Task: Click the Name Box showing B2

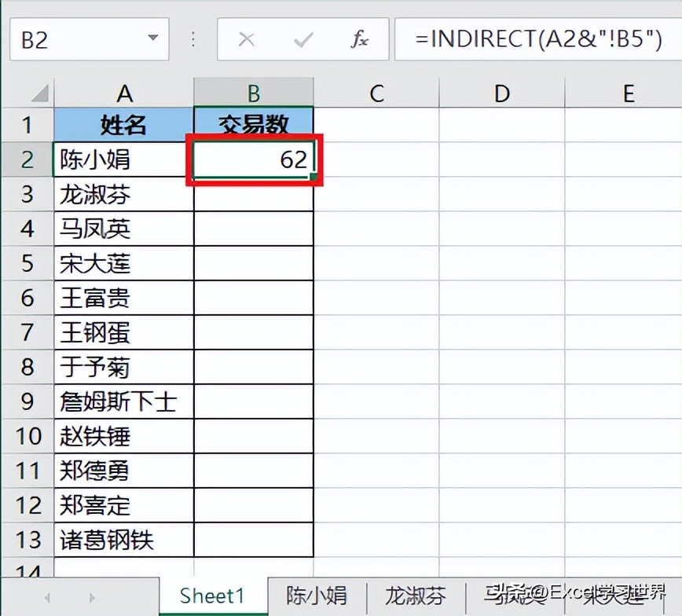Action: coord(89,39)
